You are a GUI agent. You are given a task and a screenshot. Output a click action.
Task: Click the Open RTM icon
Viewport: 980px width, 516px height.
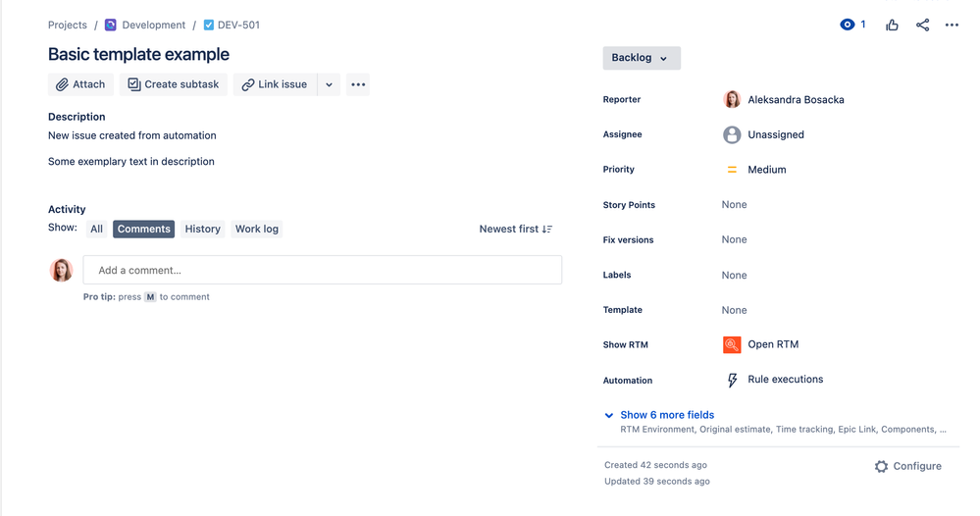(x=732, y=344)
